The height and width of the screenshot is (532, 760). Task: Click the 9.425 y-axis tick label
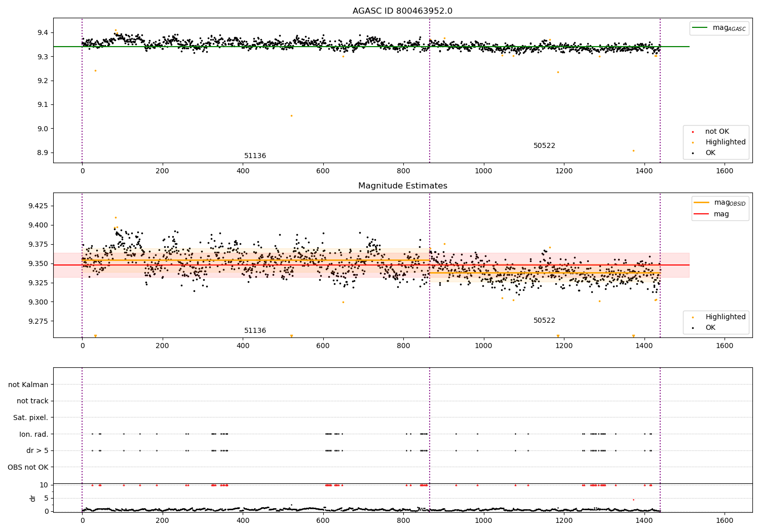[38, 206]
